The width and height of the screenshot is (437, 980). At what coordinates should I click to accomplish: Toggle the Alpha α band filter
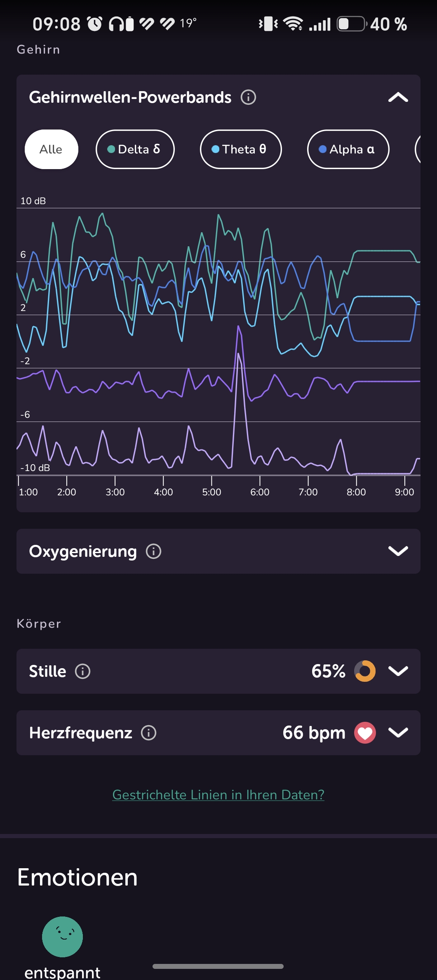[348, 149]
